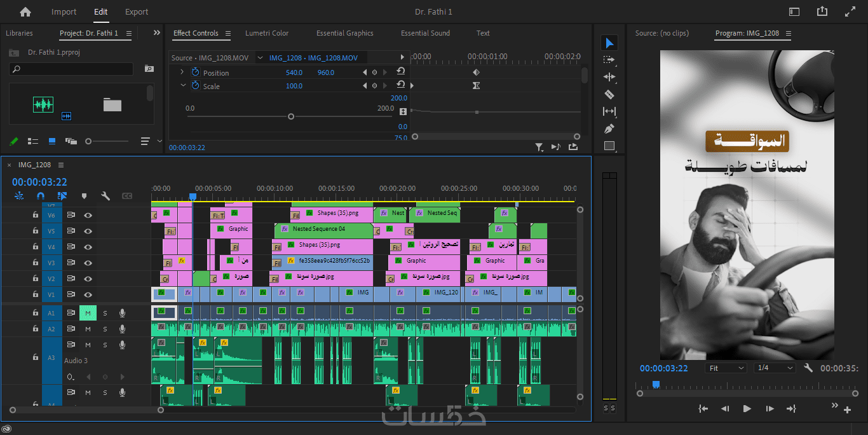Select the Track Select Forward tool
The height and width of the screenshot is (435, 868).
point(609,60)
